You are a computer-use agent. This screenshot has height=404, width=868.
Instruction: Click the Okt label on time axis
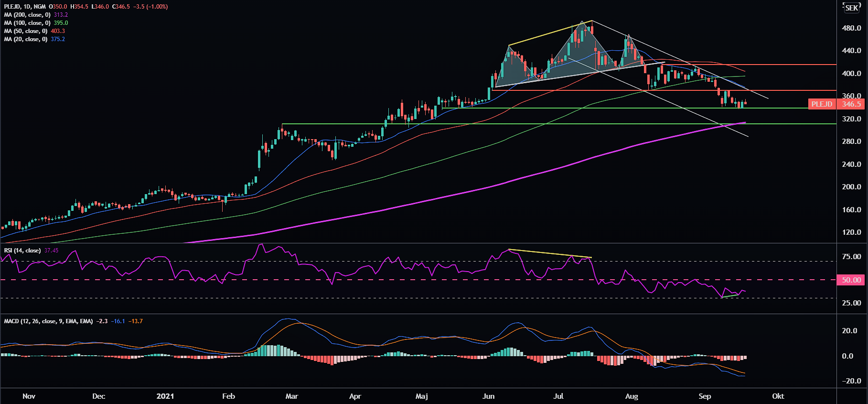778,396
